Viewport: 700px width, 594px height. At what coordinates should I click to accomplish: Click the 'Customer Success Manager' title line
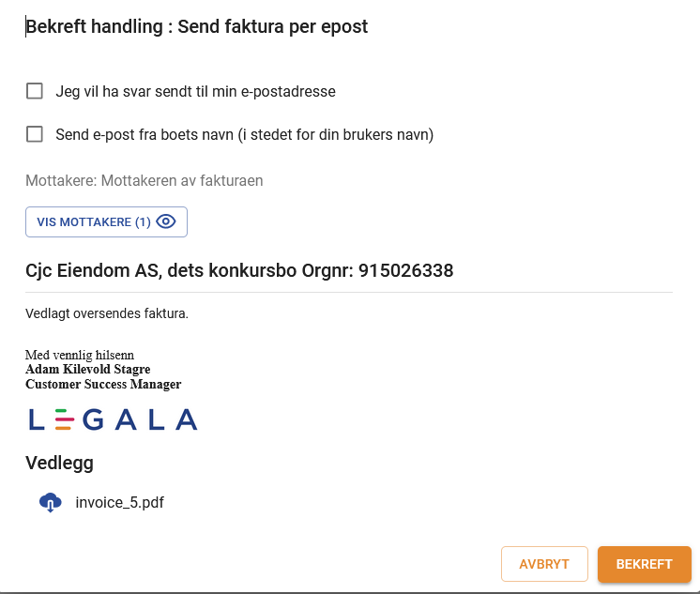point(103,384)
